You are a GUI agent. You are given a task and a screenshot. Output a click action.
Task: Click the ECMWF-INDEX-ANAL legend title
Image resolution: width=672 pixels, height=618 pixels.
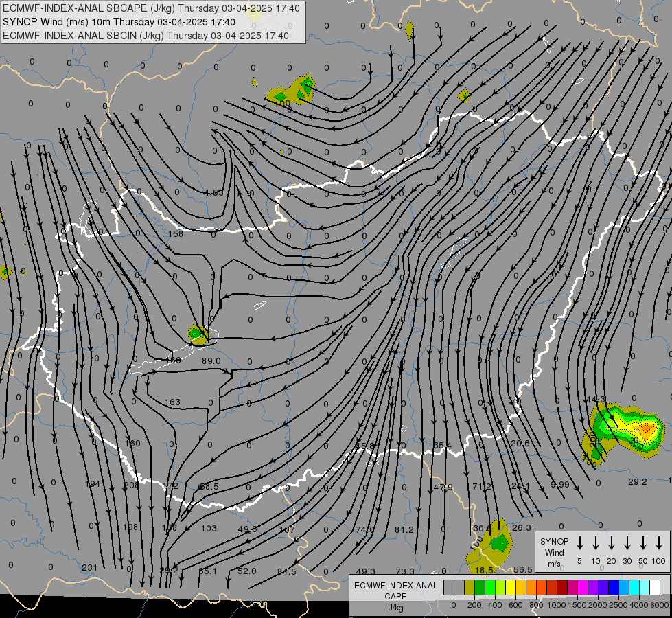coord(395,586)
